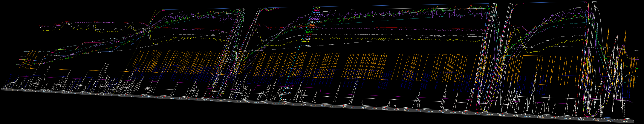Click time axis tick 261,35
This screenshot has height=124, width=644.
click(x=293, y=105)
